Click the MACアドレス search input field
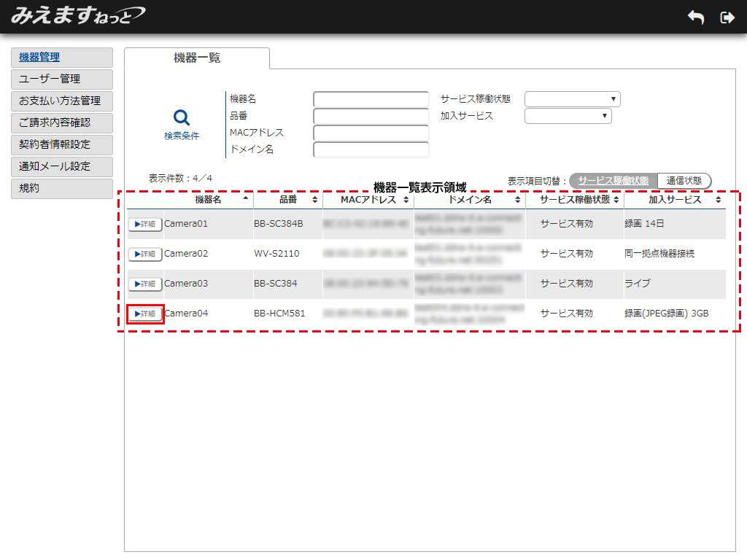Screen dimensions: 747x560 (x=371, y=133)
